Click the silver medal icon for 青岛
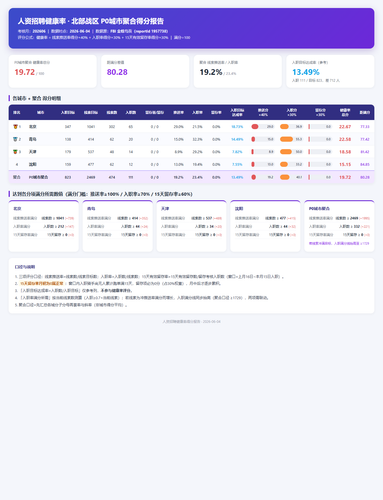This screenshot has width=383, height=500. [x=15, y=139]
